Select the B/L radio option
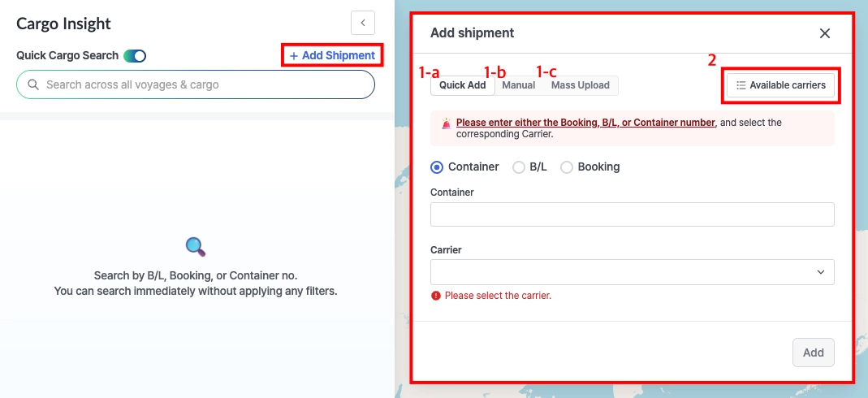 click(x=519, y=167)
